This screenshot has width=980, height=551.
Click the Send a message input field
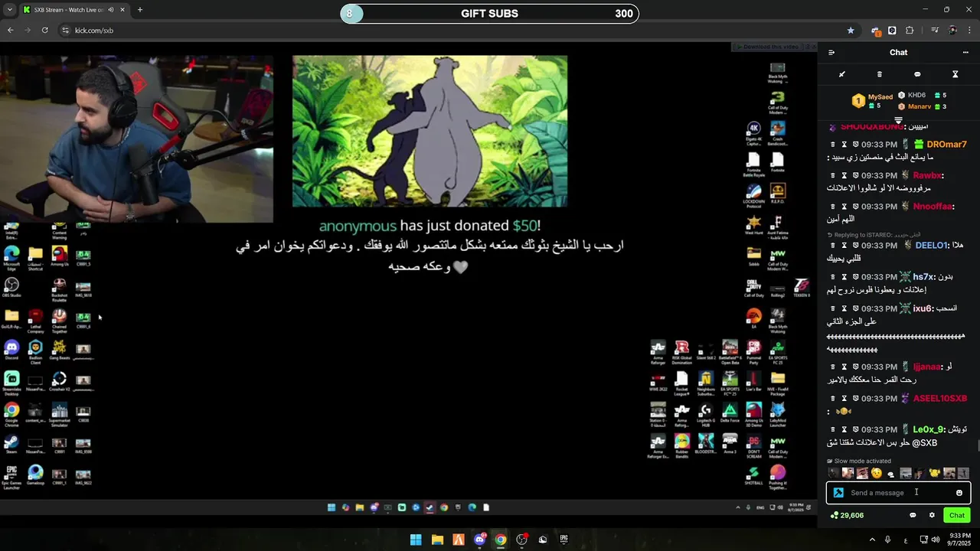click(897, 493)
